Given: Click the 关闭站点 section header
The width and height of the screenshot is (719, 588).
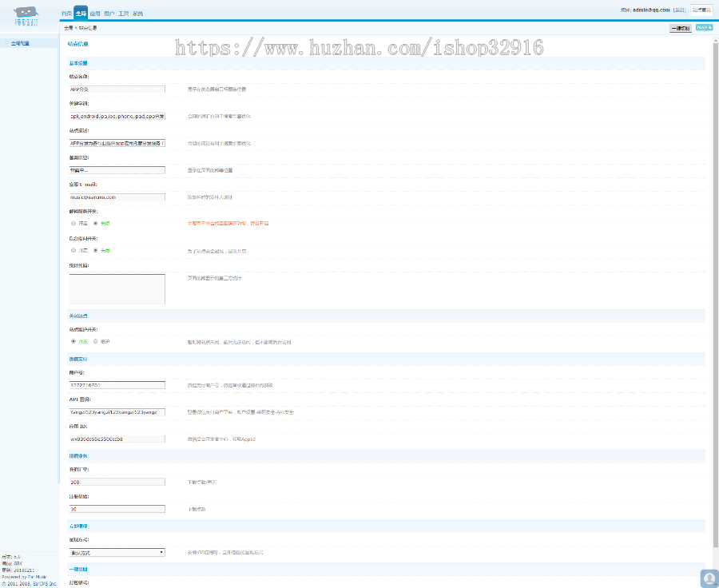Looking at the screenshot, I should [x=78, y=316].
